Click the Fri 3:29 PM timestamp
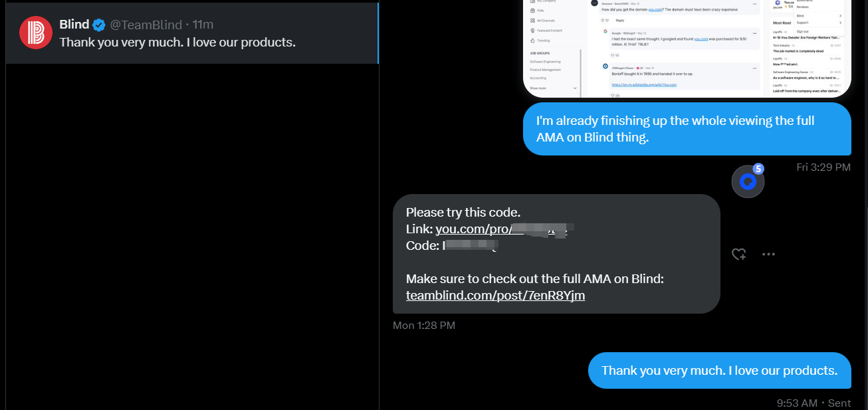The width and height of the screenshot is (868, 410). point(823,167)
